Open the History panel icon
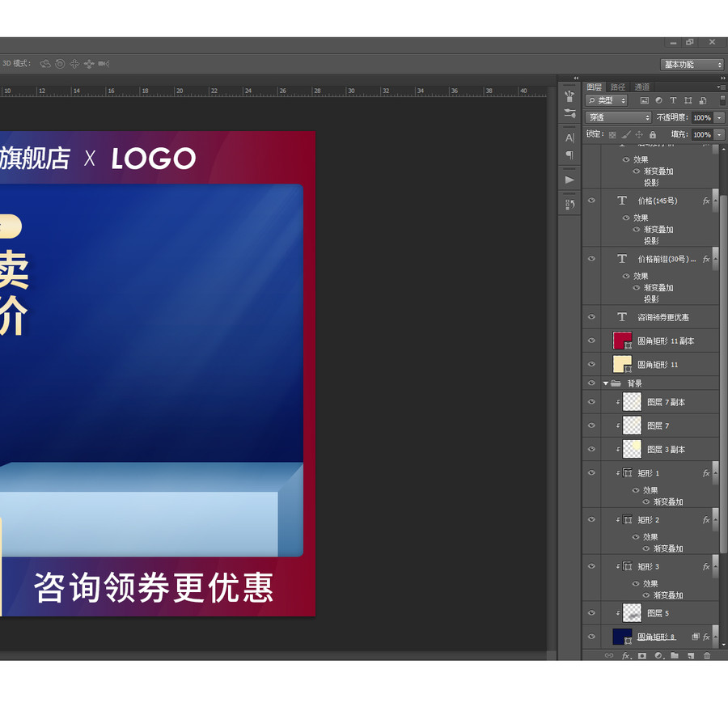 tap(569, 205)
